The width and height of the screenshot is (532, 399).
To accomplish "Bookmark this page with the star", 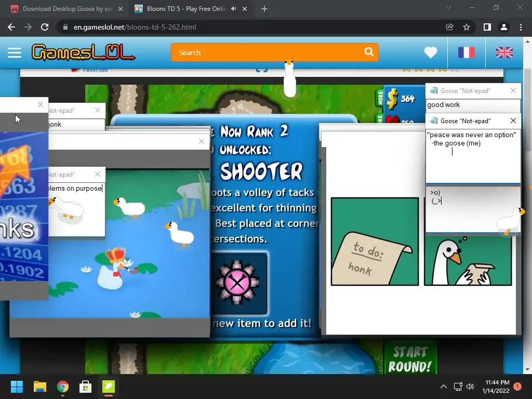I will point(467,27).
